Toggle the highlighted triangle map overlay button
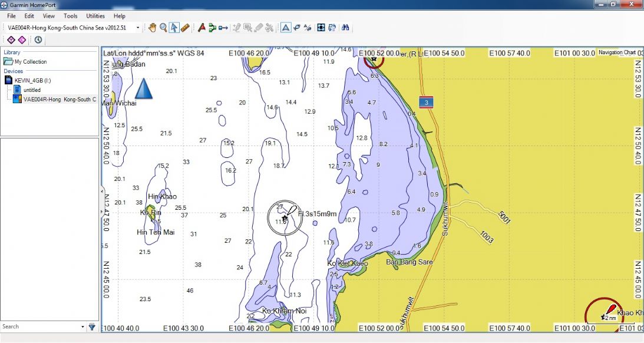This screenshot has width=644, height=343. click(x=285, y=28)
